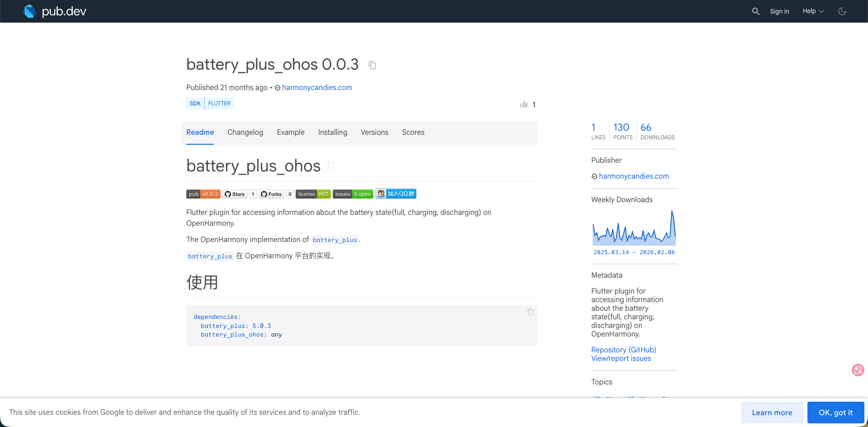Click the 66 DOWNLOADS count
The height and width of the screenshot is (427, 868).
[x=658, y=132]
